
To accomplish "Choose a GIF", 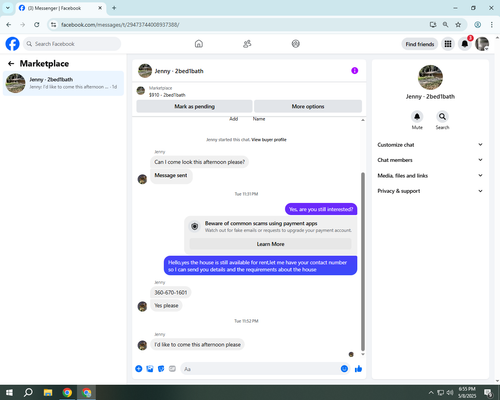I will coord(172,369).
